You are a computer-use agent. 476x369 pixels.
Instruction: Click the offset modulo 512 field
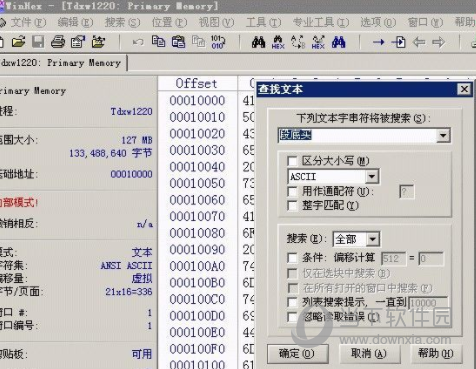coord(393,258)
